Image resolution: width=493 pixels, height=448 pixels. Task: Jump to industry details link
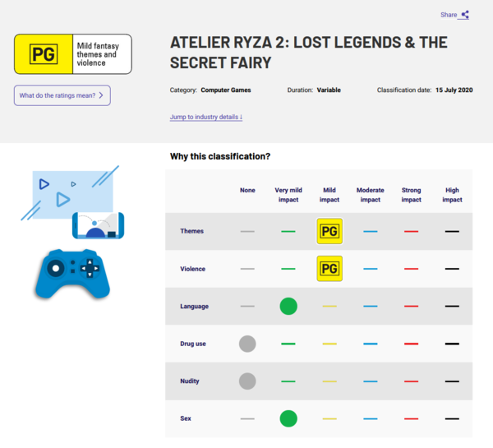click(x=206, y=117)
